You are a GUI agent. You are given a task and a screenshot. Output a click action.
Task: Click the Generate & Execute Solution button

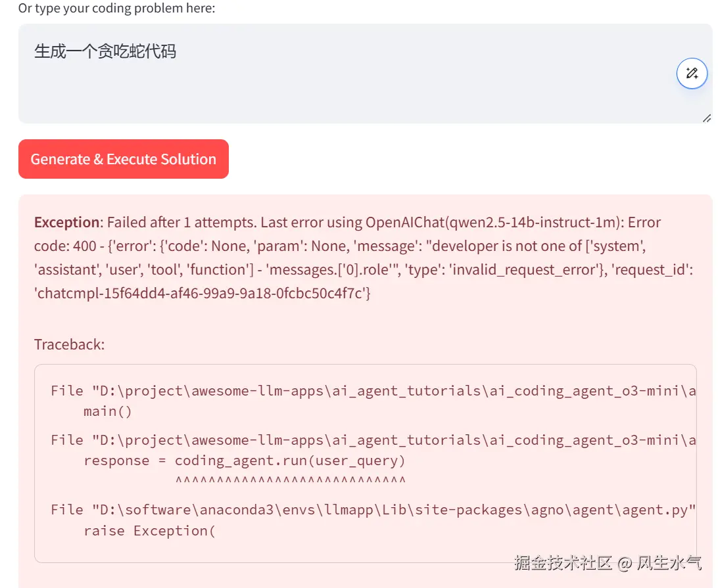[x=124, y=159]
